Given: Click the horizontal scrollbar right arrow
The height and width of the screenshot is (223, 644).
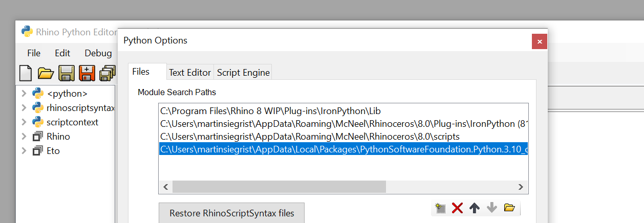Looking at the screenshot, I should pos(521,187).
